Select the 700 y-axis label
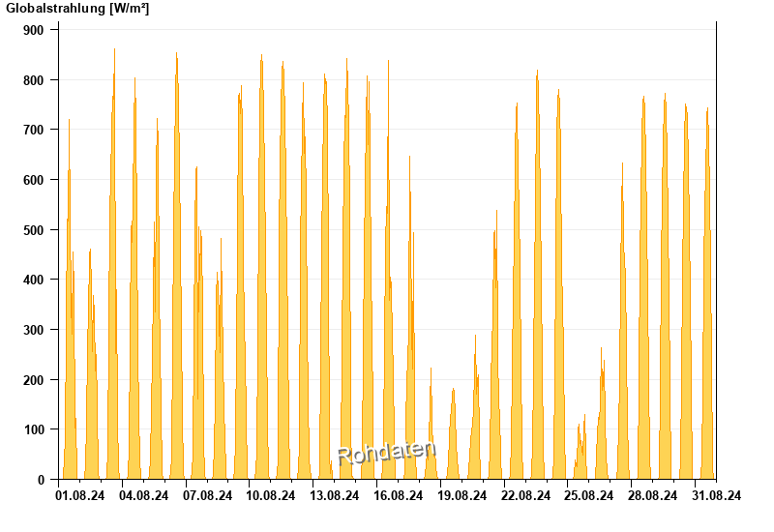Screen dimensions: 774x532 (x=34, y=131)
